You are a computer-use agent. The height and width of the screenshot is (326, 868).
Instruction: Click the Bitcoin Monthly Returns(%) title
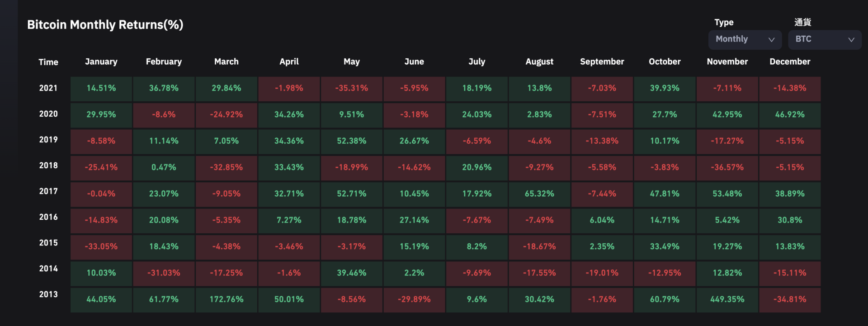point(105,24)
